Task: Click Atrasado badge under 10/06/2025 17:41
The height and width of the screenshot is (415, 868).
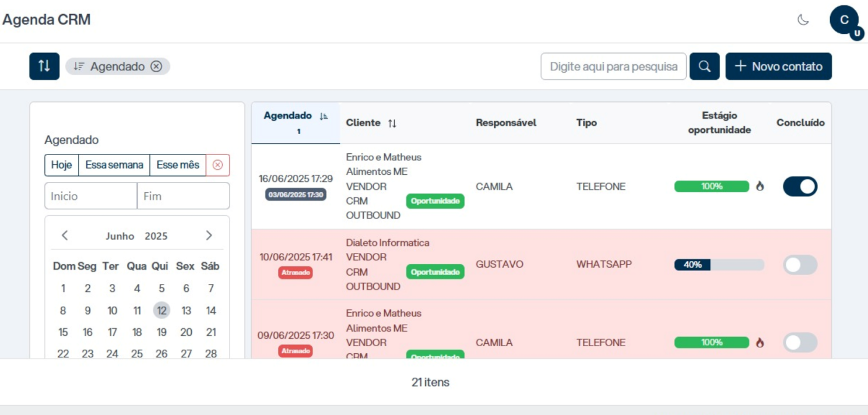Action: (296, 272)
